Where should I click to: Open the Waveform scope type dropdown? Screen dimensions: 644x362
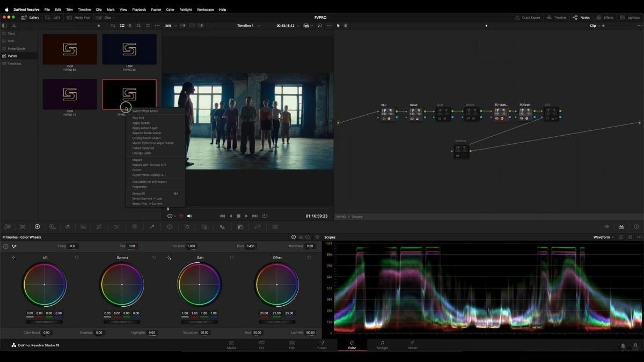tap(604, 237)
